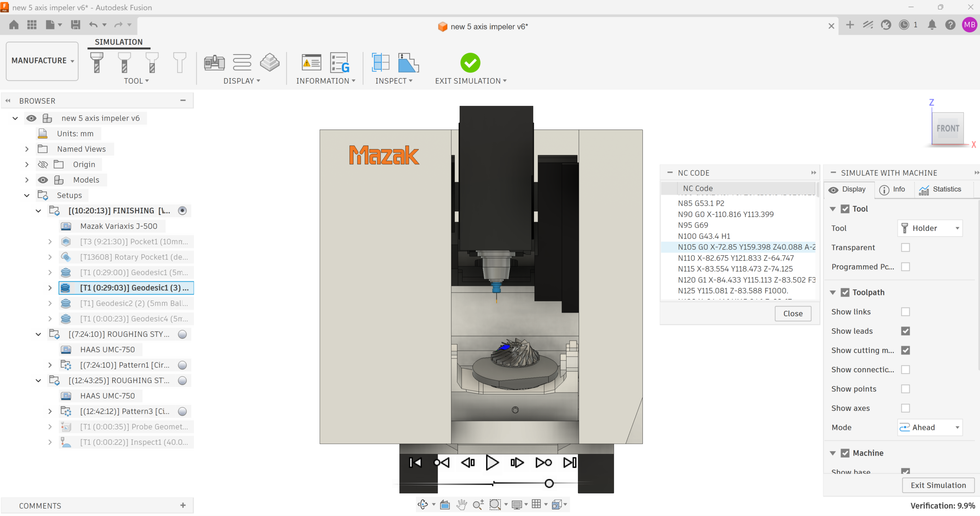Click the green Exit Simulation checkmark icon
This screenshot has width=980, height=516.
[470, 63]
